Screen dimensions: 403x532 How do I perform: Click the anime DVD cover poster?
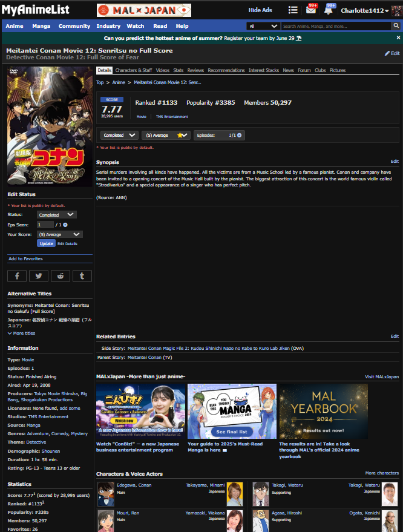[x=50, y=126]
